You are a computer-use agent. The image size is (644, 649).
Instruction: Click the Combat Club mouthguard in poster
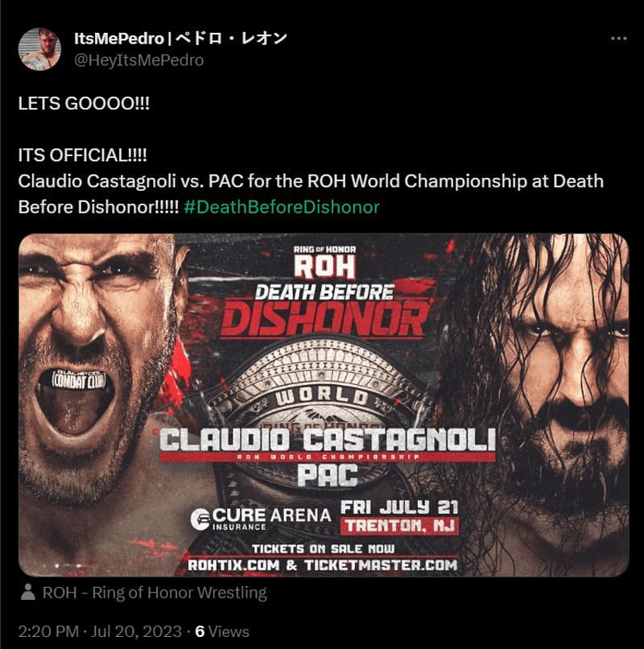click(79, 380)
